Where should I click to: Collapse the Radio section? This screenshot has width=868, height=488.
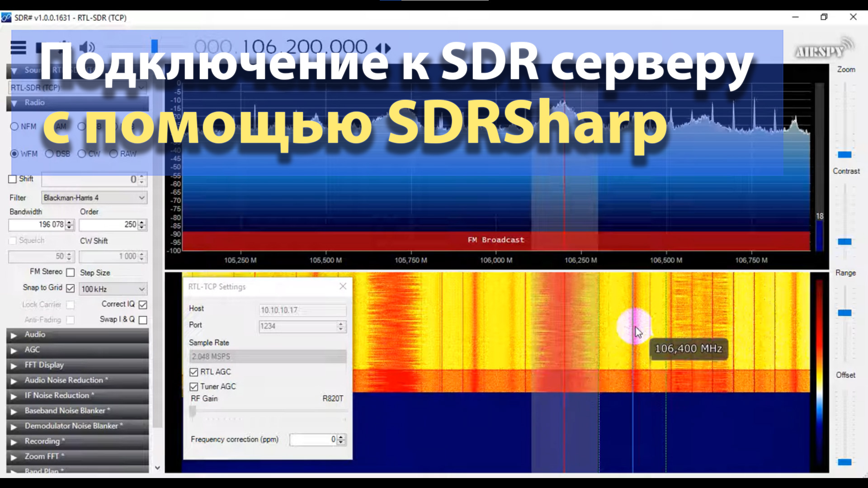pyautogui.click(x=14, y=103)
